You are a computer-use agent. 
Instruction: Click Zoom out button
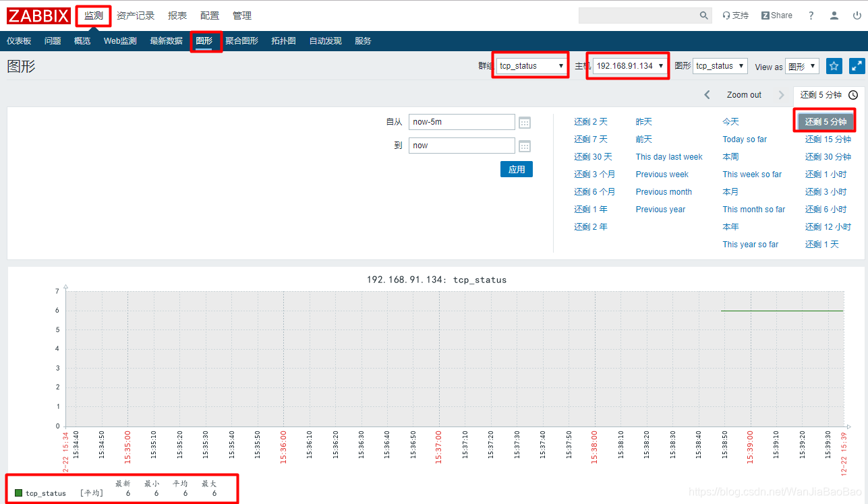(744, 95)
